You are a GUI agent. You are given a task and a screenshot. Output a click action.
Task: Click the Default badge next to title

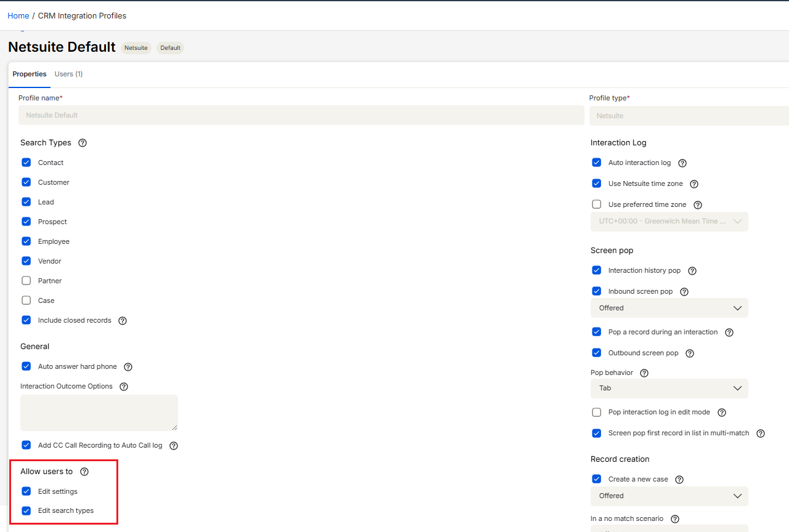(171, 47)
